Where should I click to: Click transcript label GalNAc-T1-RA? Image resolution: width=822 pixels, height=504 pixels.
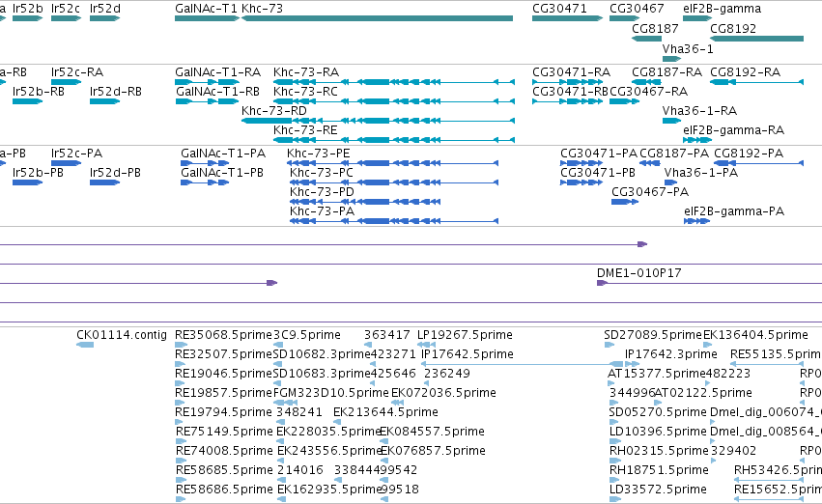(x=217, y=71)
